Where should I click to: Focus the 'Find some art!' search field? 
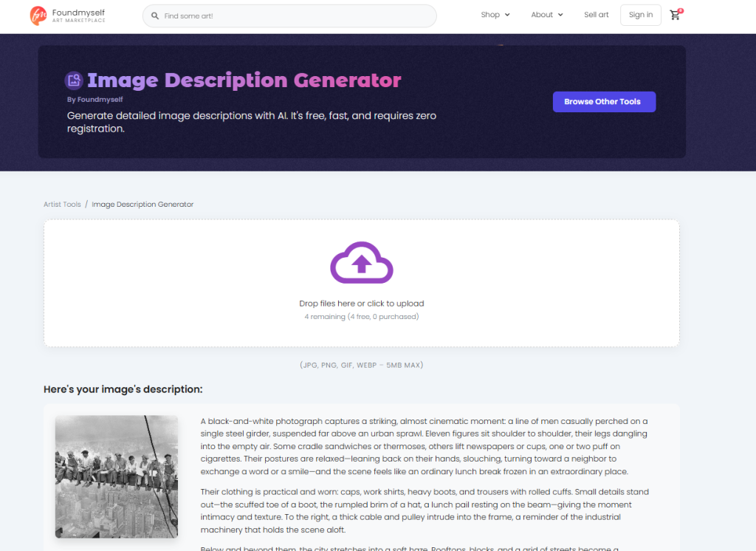tap(295, 16)
